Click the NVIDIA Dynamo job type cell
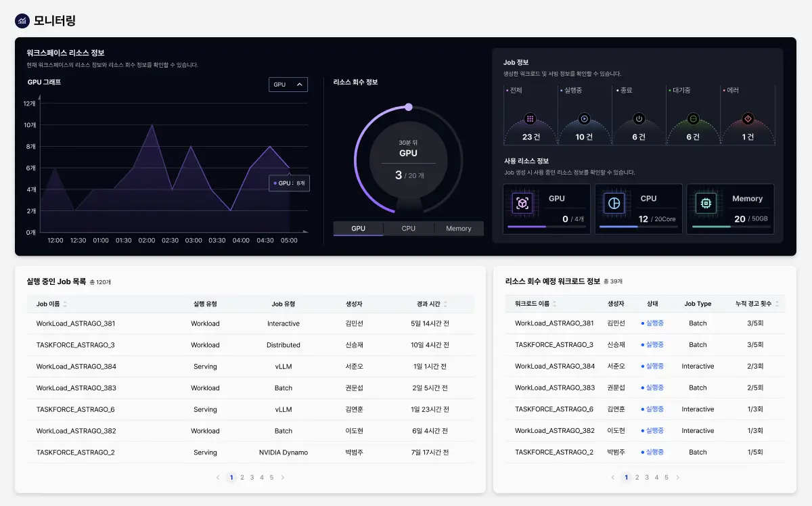812x506 pixels. 284,453
